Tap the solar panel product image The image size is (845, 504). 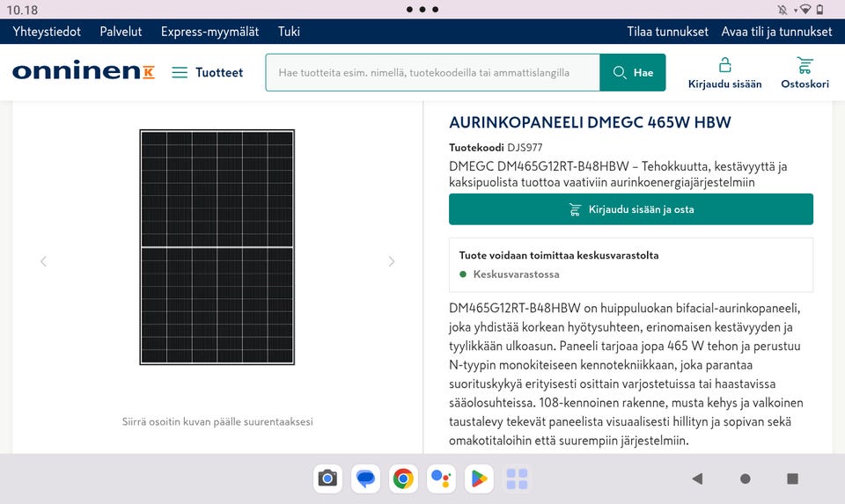pos(217,247)
